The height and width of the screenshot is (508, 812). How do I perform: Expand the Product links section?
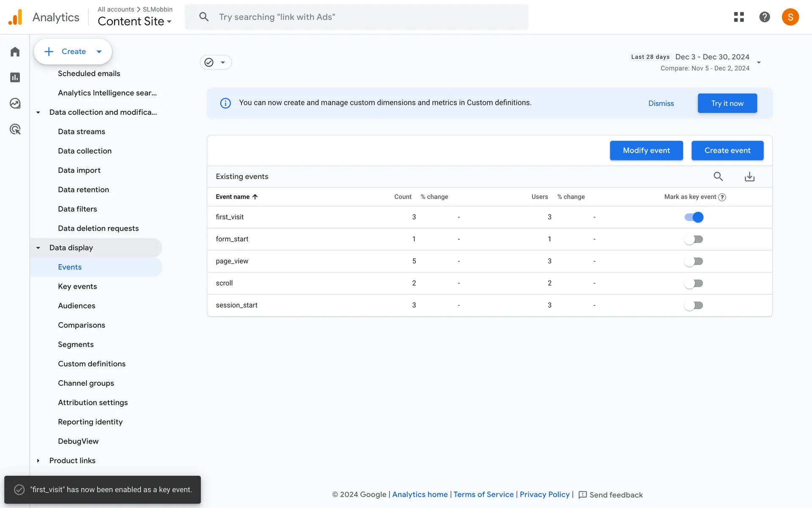(38, 461)
